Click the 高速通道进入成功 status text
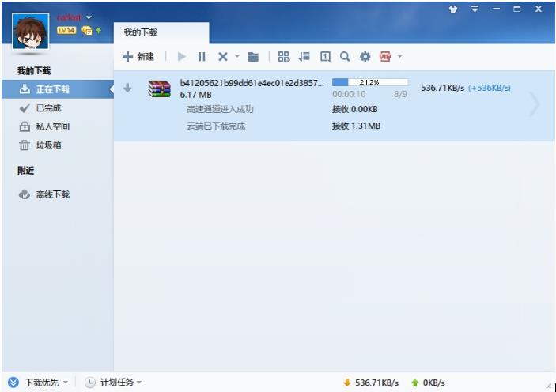Image resolution: width=556 pixels, height=392 pixels. pyautogui.click(x=220, y=110)
